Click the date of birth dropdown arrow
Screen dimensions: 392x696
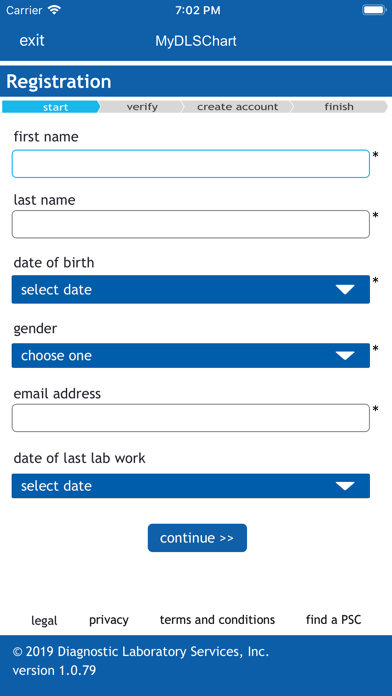click(x=345, y=290)
